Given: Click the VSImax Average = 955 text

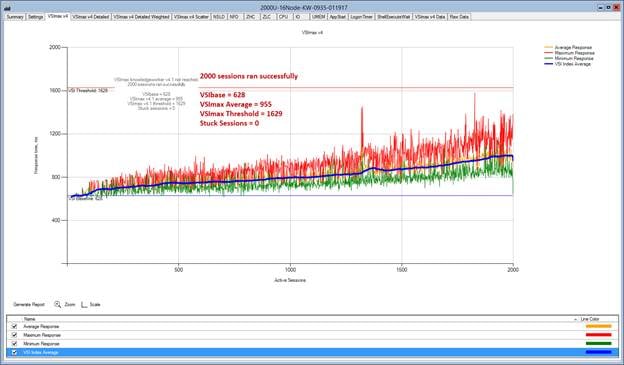Looking at the screenshot, I should click(236, 104).
